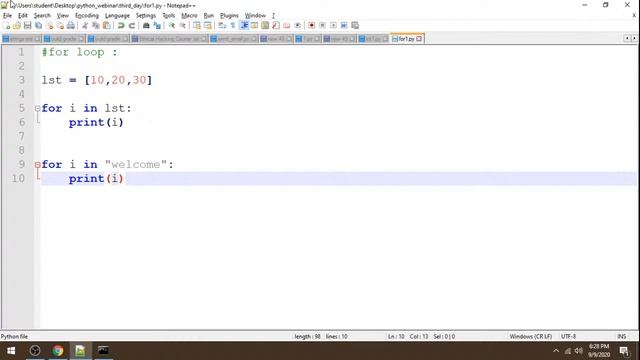Open the Command Prompt taskbar icon
The height and width of the screenshot is (360, 640).
pyautogui.click(x=103, y=351)
